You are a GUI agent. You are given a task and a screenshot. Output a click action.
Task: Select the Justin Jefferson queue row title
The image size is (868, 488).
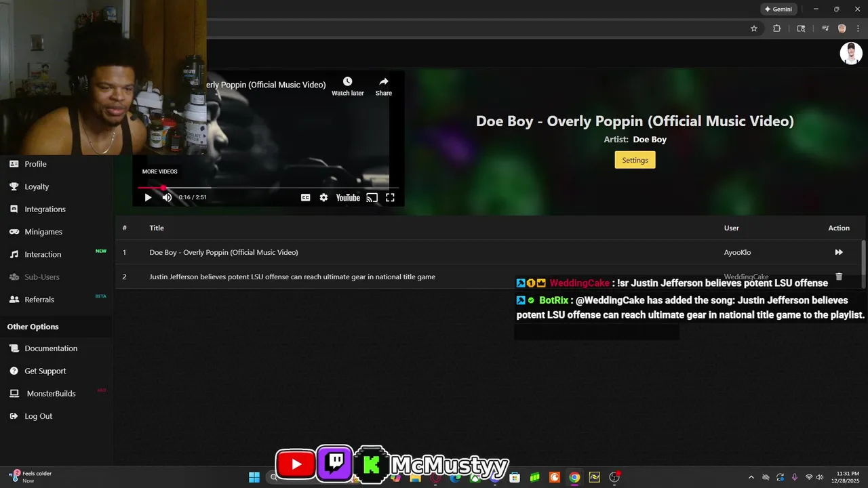[x=292, y=277]
